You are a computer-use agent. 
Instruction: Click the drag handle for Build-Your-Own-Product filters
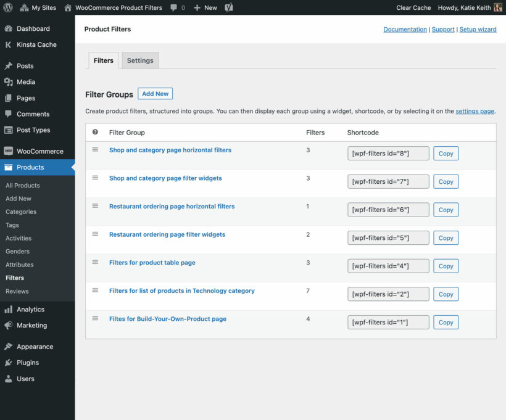(x=95, y=318)
